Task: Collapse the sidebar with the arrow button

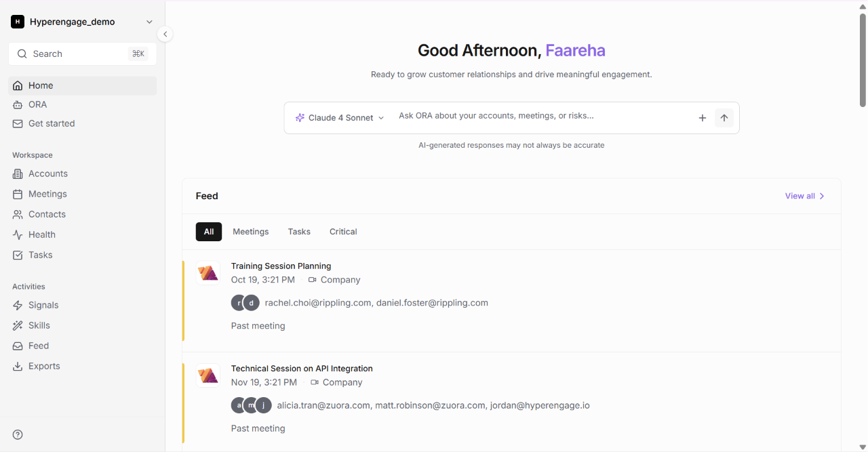Action: pyautogui.click(x=165, y=34)
